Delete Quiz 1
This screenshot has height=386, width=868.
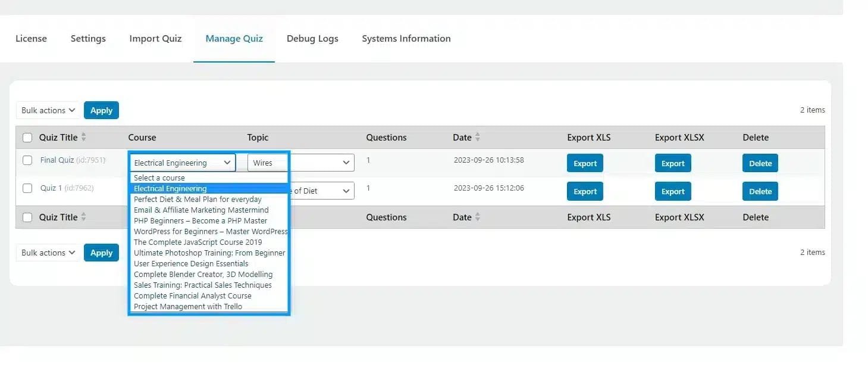pos(760,191)
